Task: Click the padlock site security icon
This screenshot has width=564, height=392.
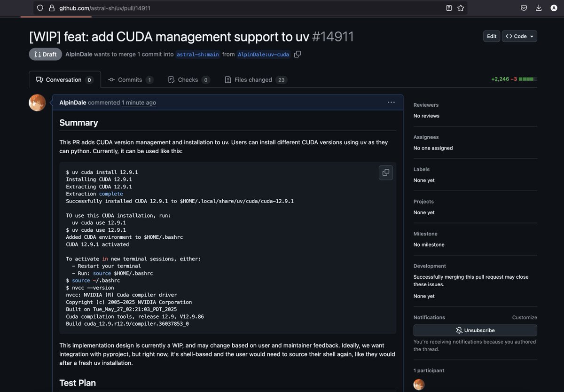Action: pos(52,8)
